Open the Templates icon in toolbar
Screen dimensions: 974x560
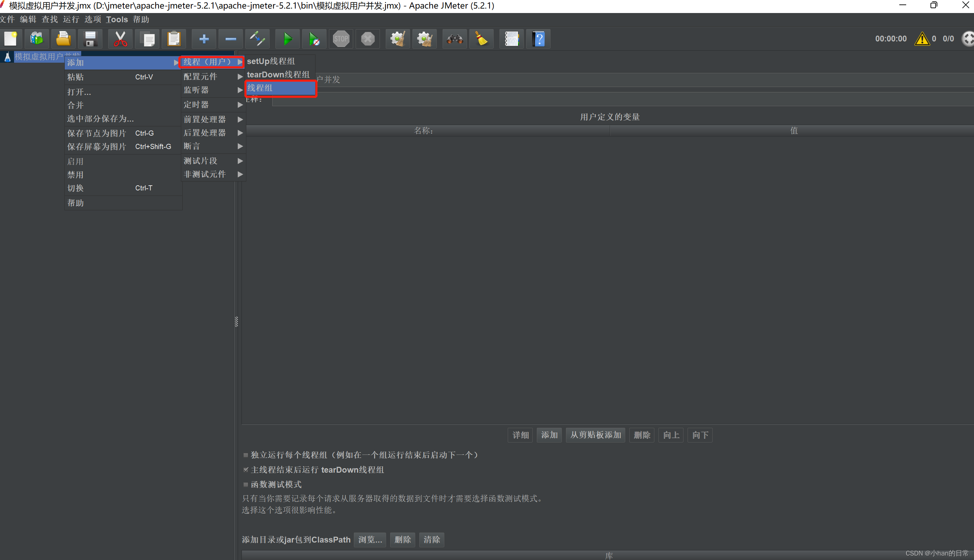tap(37, 39)
